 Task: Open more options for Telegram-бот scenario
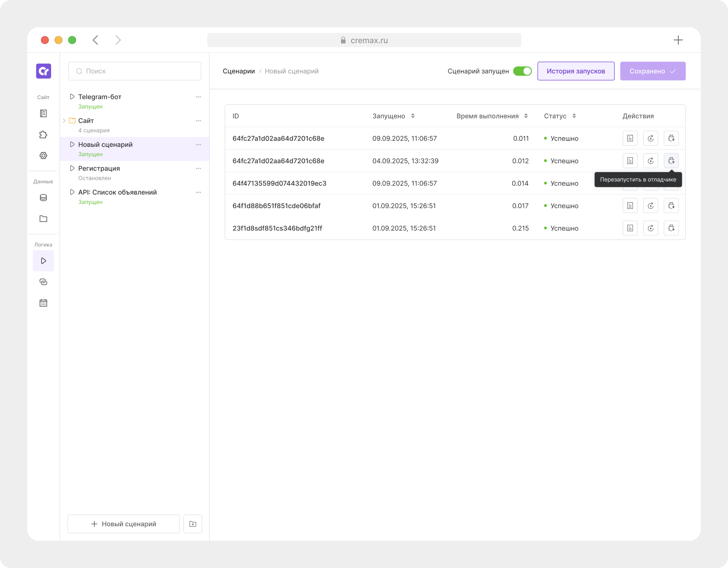tap(198, 97)
